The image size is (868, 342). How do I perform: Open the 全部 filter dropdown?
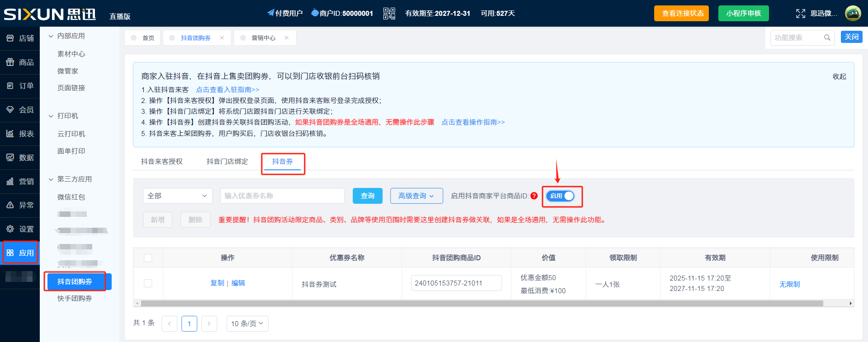point(178,196)
